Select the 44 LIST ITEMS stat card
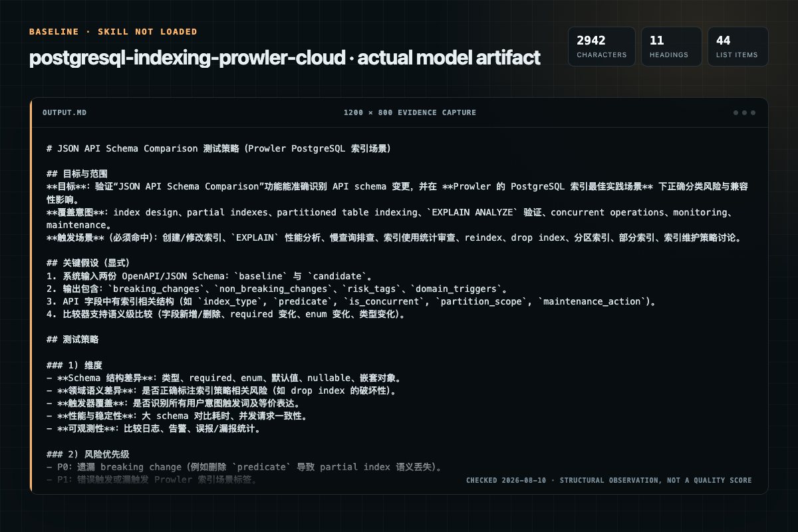This screenshot has width=798, height=532. pyautogui.click(x=738, y=47)
